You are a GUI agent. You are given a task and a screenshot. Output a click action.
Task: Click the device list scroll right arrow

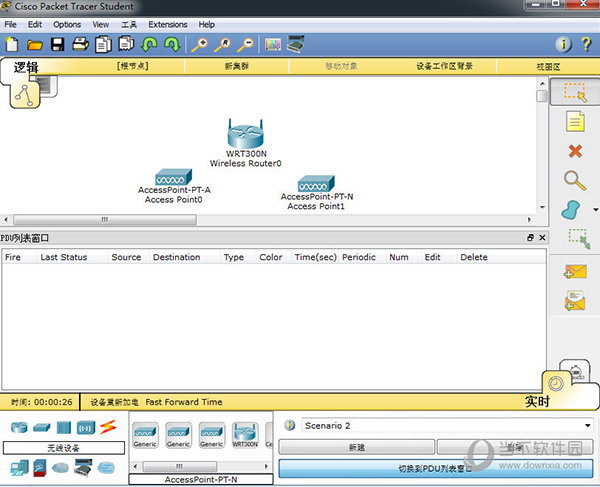(266, 466)
